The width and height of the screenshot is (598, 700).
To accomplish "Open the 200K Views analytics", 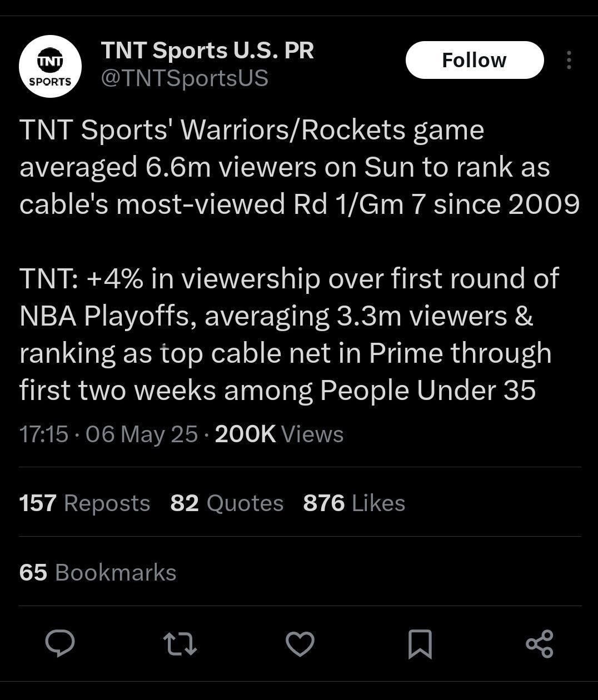I will 279,434.
